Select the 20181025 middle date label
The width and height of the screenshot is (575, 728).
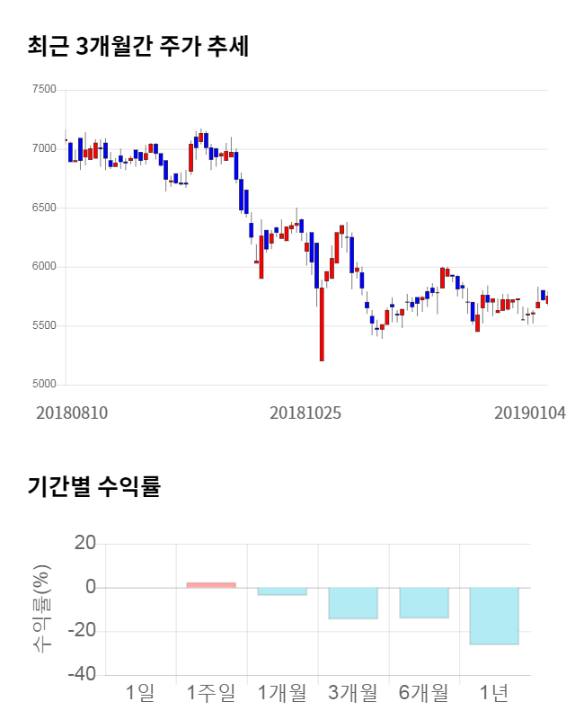tap(305, 413)
